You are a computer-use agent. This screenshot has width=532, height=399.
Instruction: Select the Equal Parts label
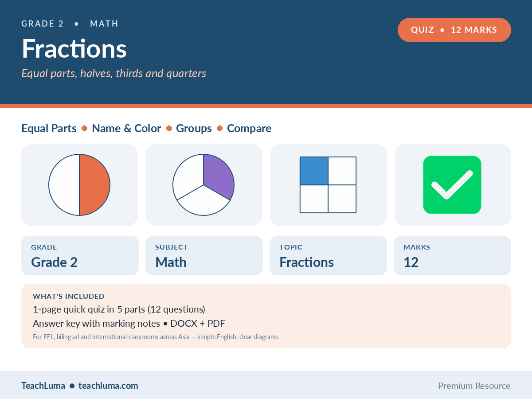pyautogui.click(x=49, y=129)
